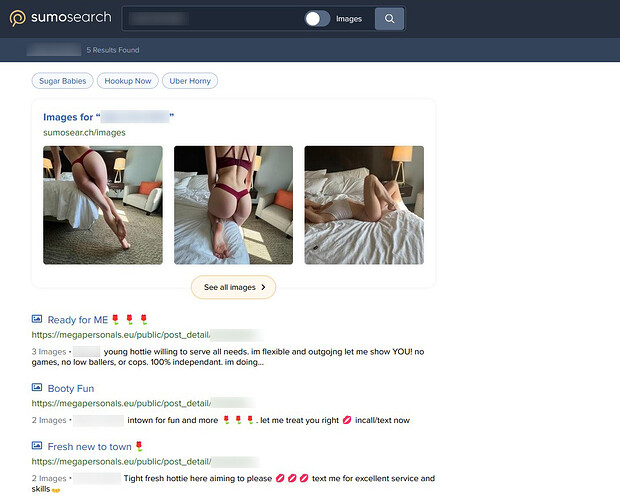Click the chevron in See all images
Screen dimensions: 620x499
click(x=263, y=287)
